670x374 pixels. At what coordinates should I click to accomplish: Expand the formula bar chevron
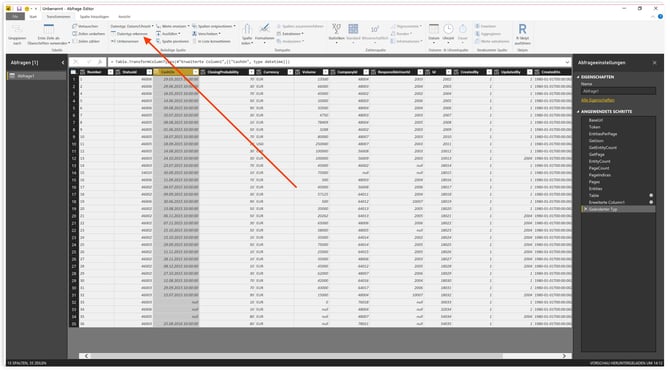567,62
